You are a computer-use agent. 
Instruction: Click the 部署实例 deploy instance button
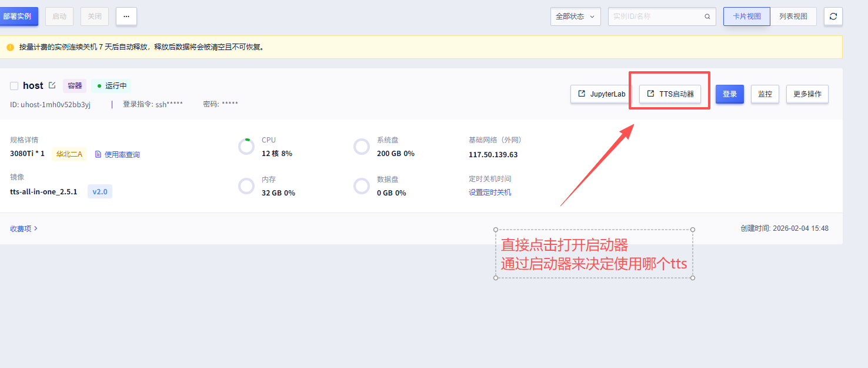pos(18,16)
